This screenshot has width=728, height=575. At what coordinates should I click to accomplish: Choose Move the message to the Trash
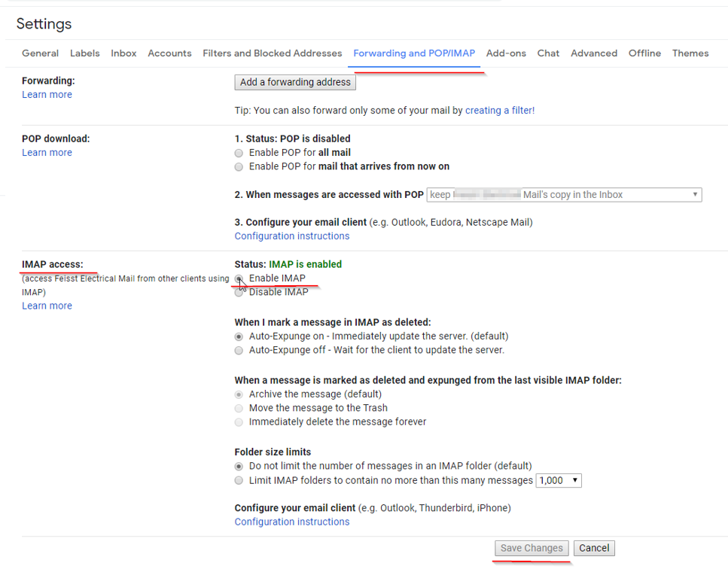tap(239, 408)
